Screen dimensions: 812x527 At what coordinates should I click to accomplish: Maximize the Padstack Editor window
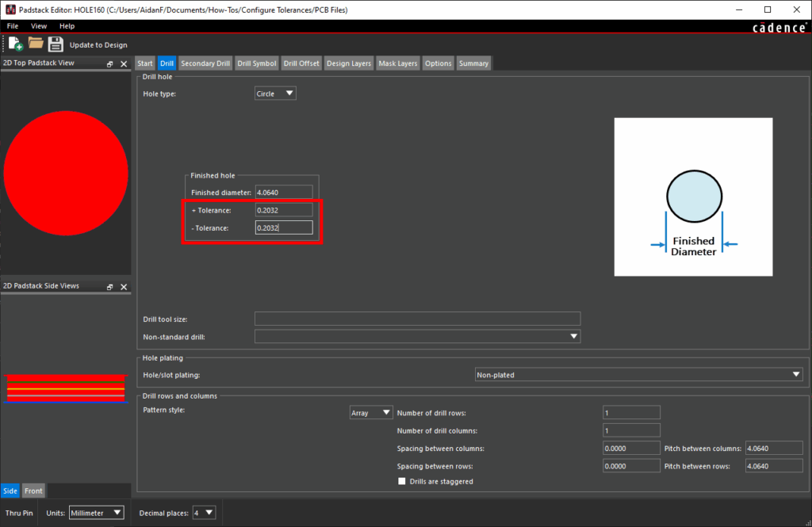click(768, 10)
